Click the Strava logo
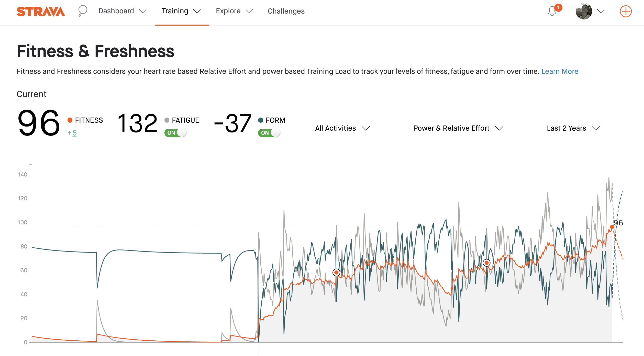This screenshot has width=644, height=356. 41,12
